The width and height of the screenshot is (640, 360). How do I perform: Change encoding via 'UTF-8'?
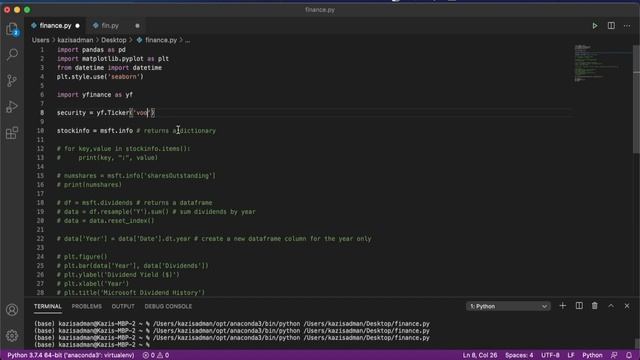coord(550,355)
